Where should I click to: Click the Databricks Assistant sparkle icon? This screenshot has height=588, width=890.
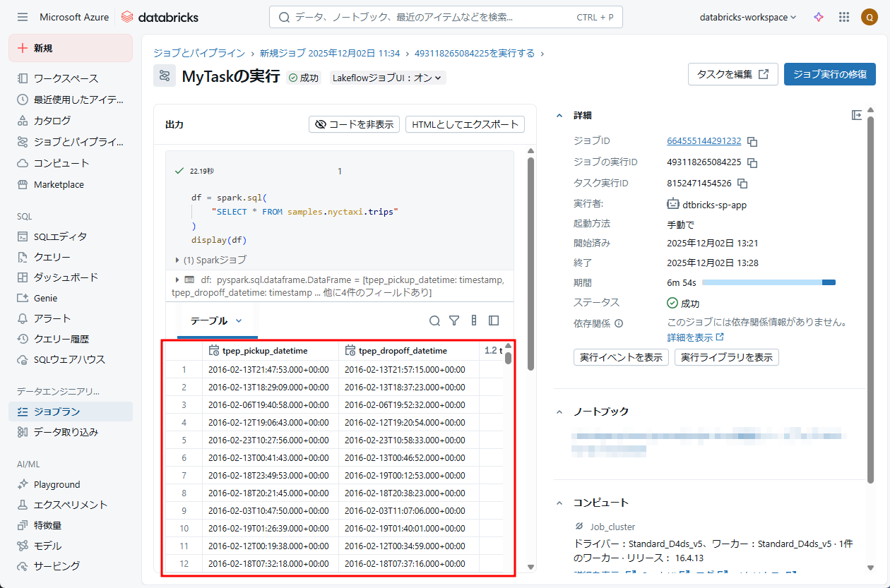pos(819,17)
